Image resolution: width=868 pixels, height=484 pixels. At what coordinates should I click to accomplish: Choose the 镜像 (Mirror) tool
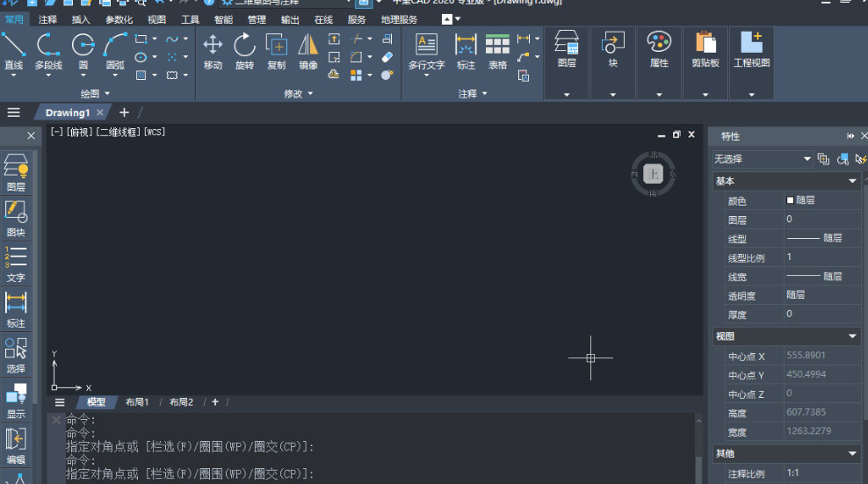tap(308, 51)
